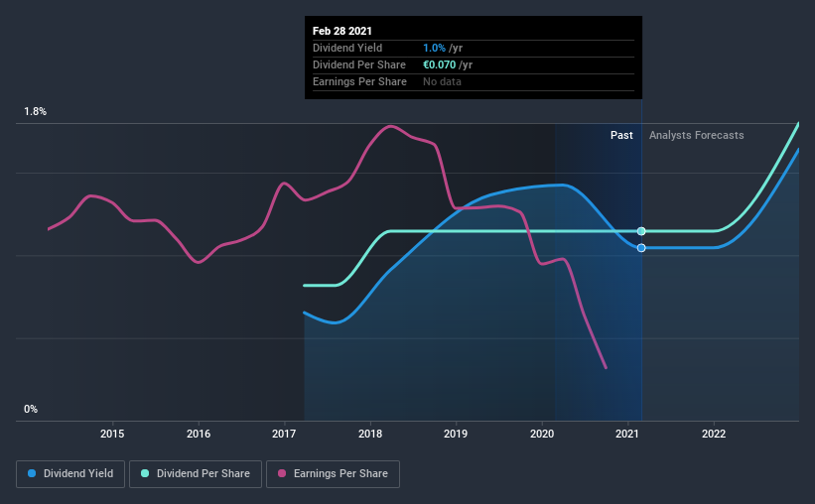Click the Analysts Forecasts label
The width and height of the screenshot is (815, 504).
(697, 135)
